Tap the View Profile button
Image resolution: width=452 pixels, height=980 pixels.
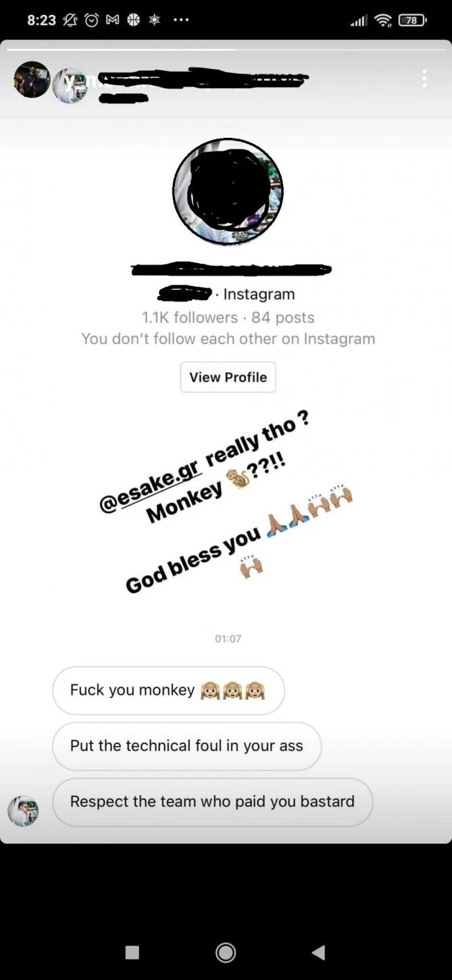coord(228,377)
